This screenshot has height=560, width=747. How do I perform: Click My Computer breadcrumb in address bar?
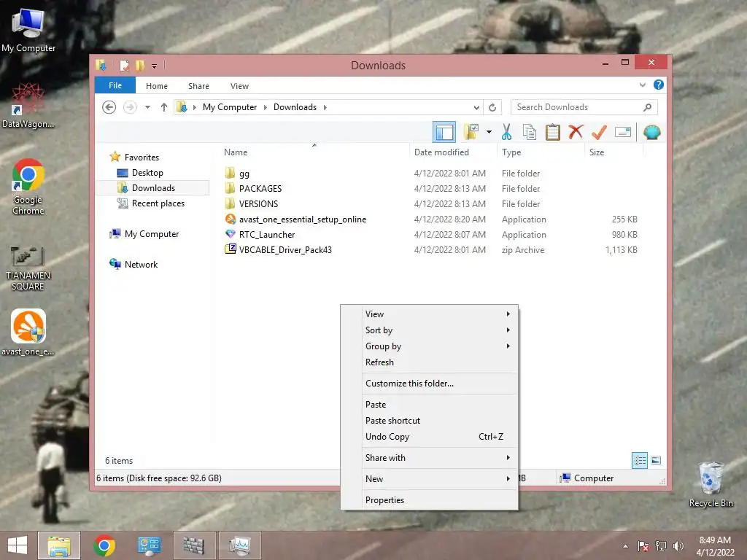(230, 107)
